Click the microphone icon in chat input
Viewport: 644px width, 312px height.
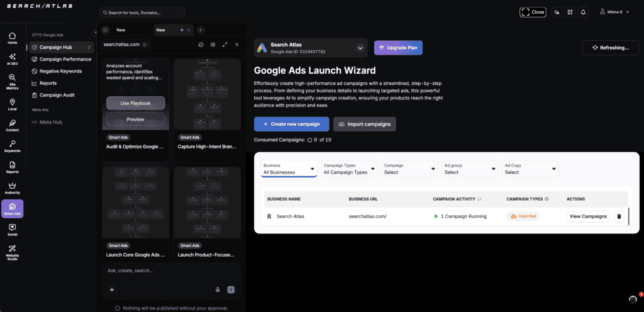click(x=218, y=289)
